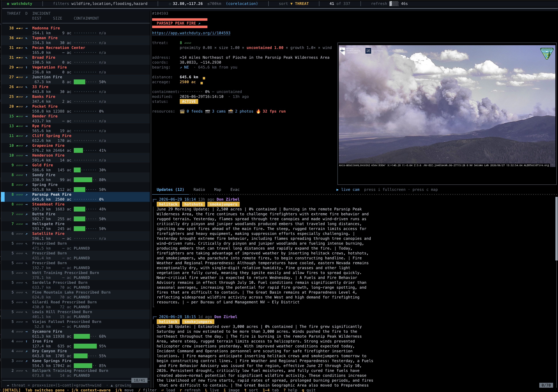This screenshot has height=392, width=558.
Task: Switch to the Radio tab
Action: (199, 190)
